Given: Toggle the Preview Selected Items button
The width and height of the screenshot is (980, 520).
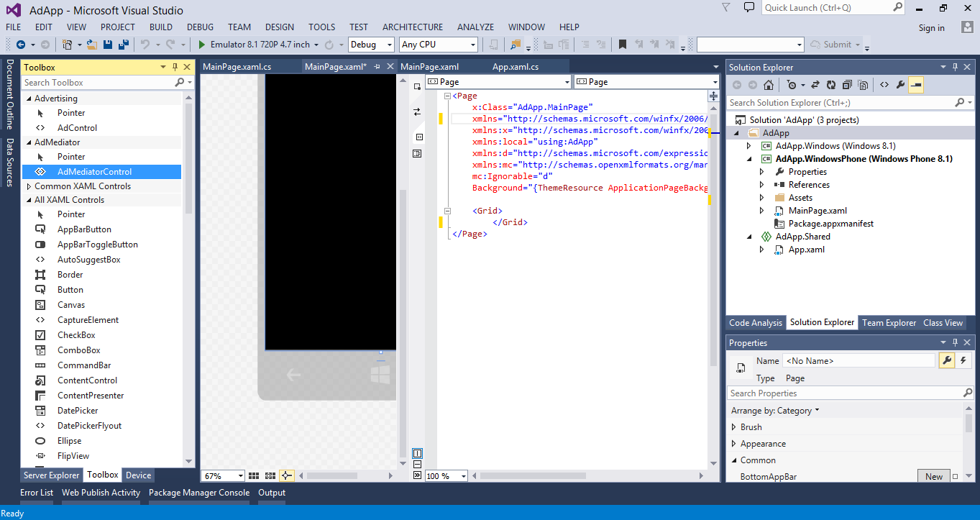Looking at the screenshot, I should pos(916,85).
